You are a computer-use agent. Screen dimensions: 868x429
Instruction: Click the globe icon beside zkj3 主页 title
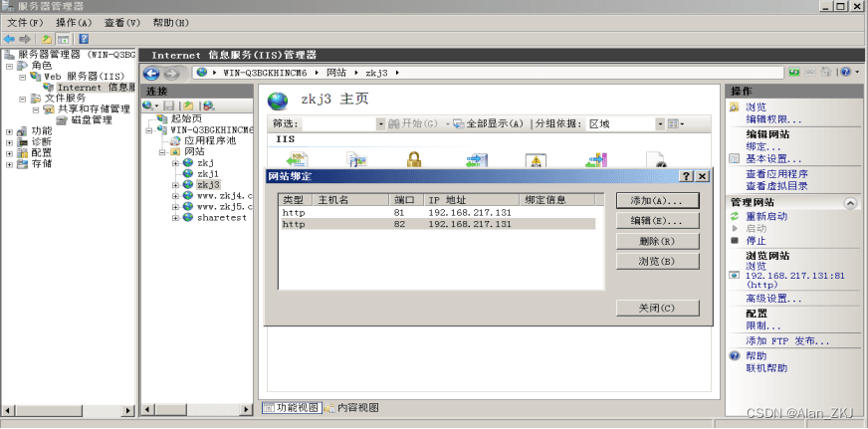coord(278,102)
